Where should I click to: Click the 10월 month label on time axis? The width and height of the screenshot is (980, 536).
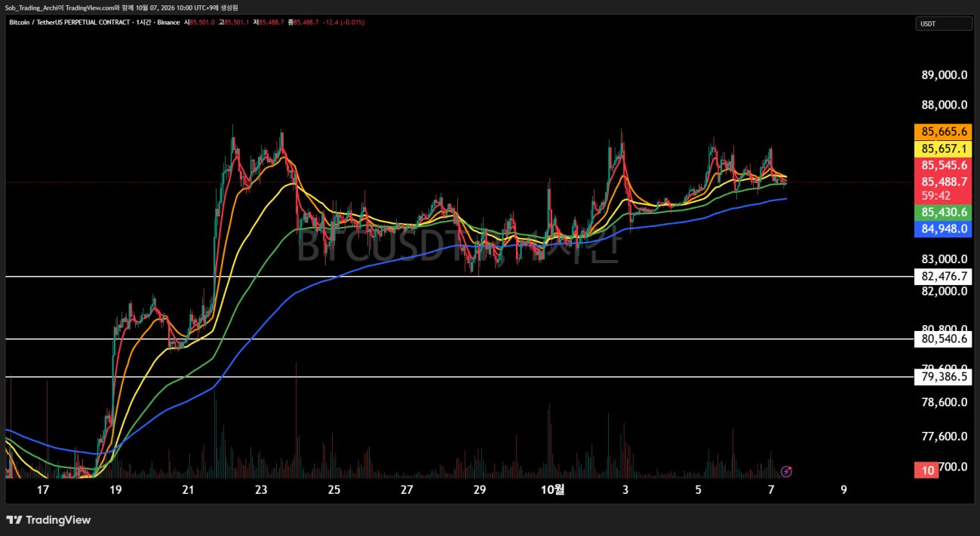click(x=553, y=489)
